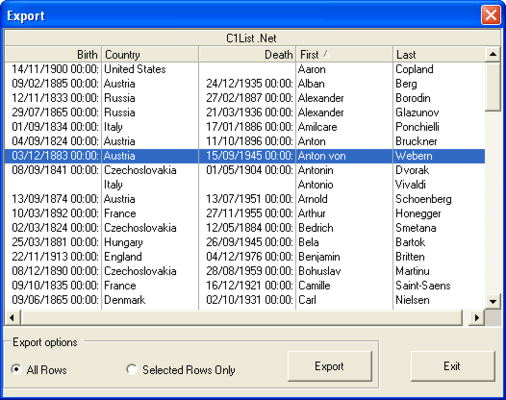Select the All Rows radio option
This screenshot has height=400, width=506.
click(16, 369)
